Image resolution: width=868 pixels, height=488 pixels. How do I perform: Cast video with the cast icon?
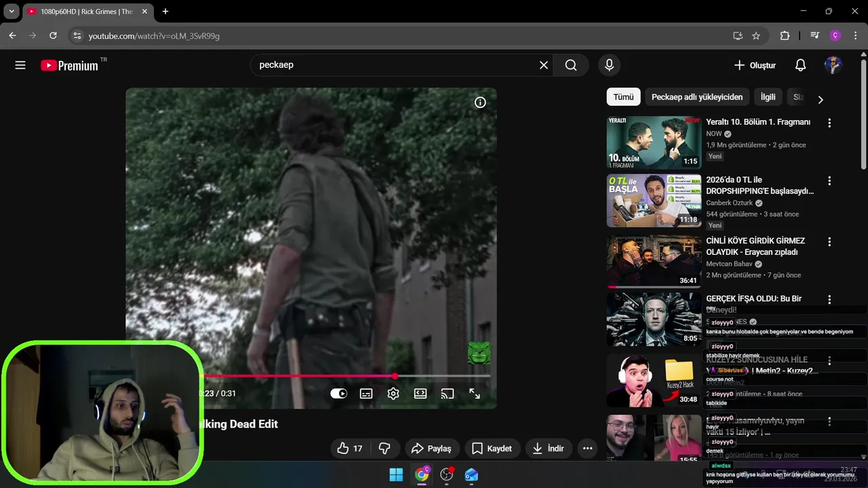click(447, 393)
